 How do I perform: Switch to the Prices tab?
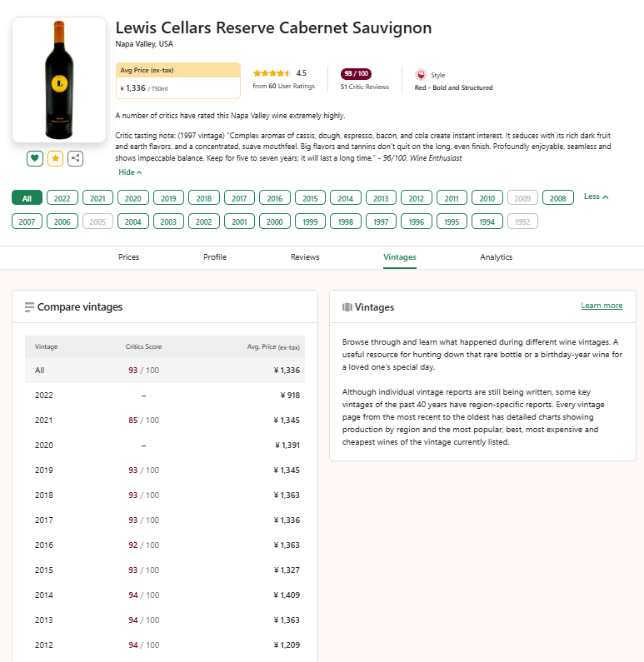click(128, 257)
